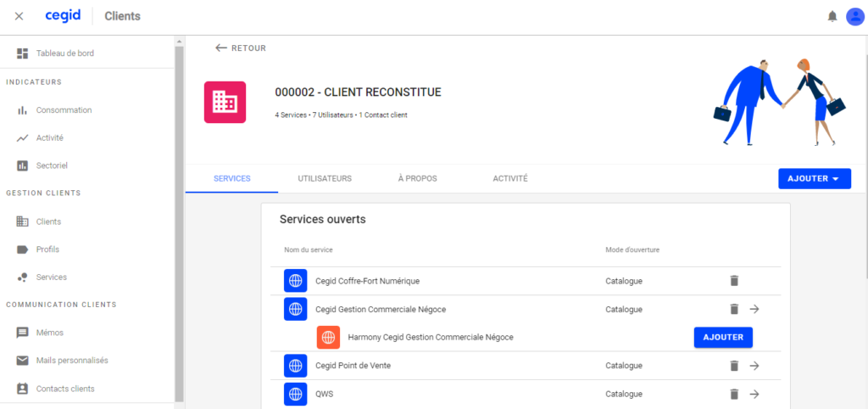Expand the AJOUTER dropdown button

(x=815, y=178)
